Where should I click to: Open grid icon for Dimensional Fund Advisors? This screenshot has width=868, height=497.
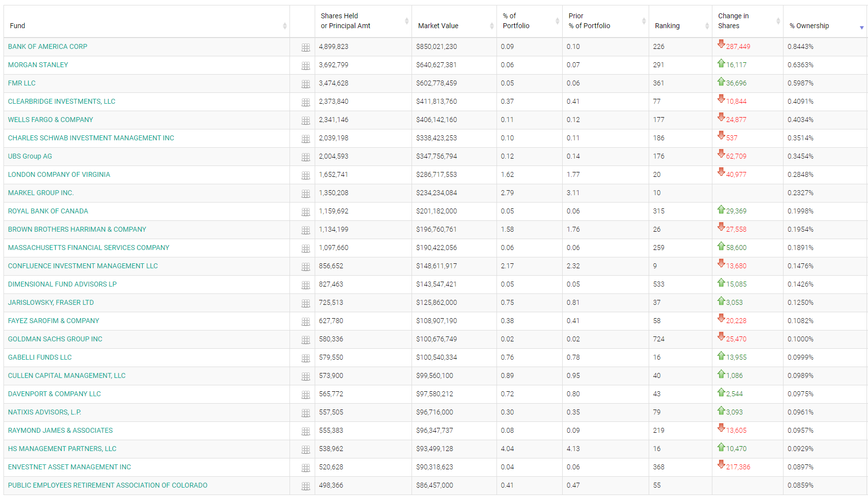click(x=306, y=285)
